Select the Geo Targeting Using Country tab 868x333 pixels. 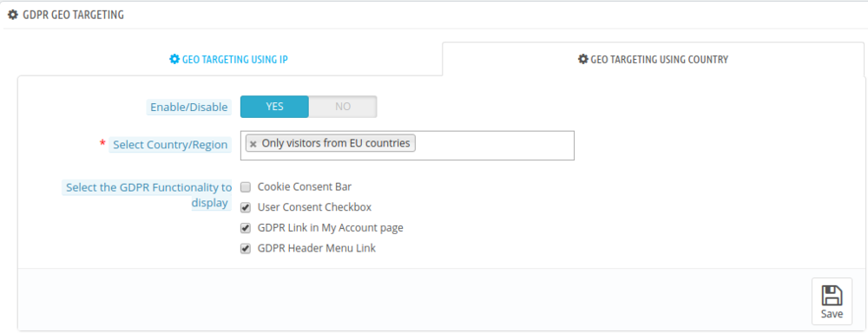click(654, 59)
